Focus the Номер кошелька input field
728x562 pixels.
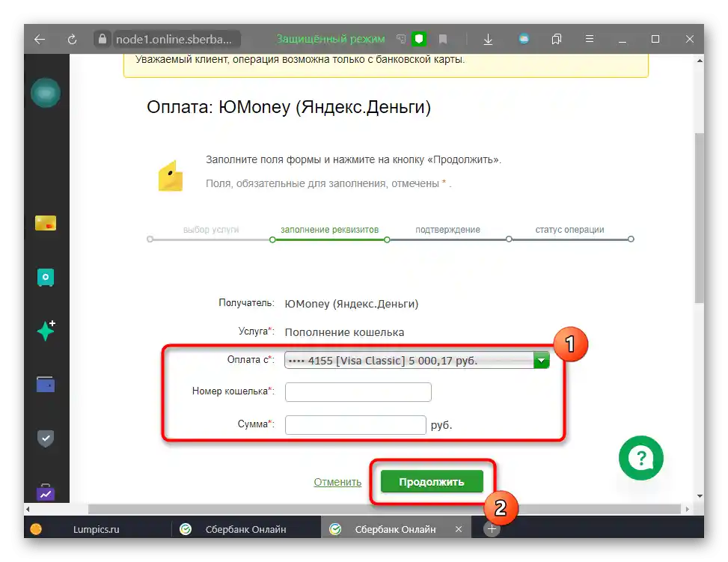tap(358, 392)
